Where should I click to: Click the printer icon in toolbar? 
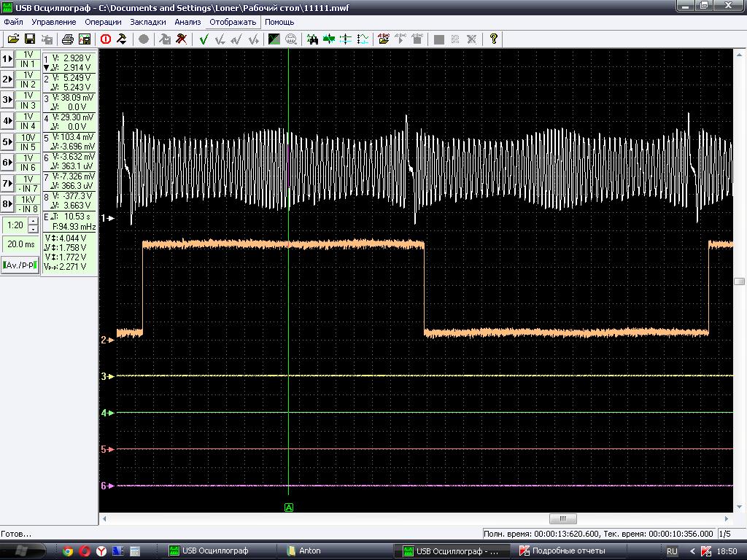click(x=68, y=39)
